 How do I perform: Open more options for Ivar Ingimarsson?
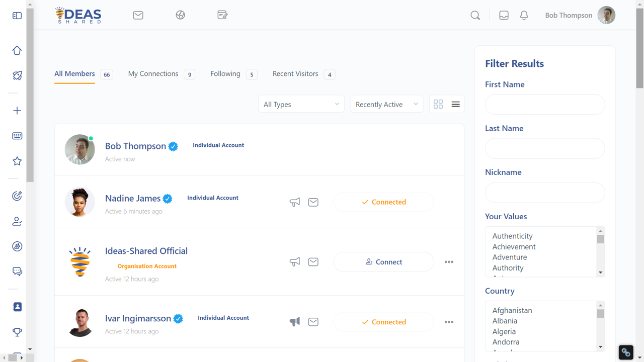pos(449,322)
